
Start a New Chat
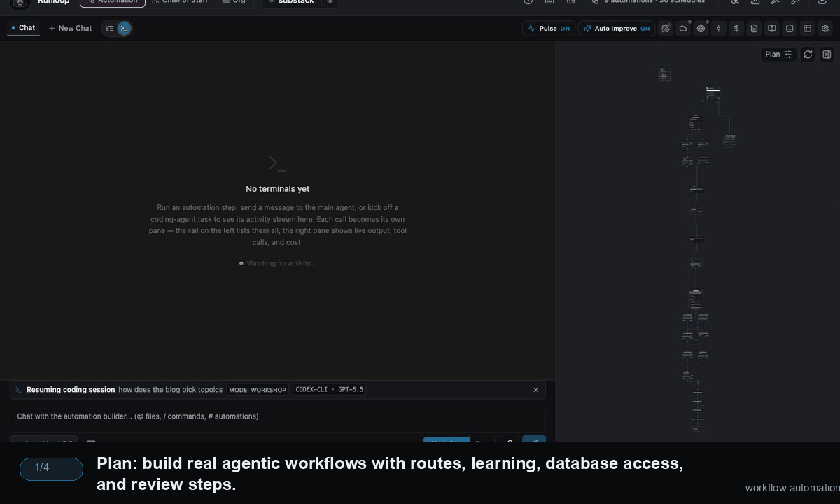pyautogui.click(x=70, y=29)
